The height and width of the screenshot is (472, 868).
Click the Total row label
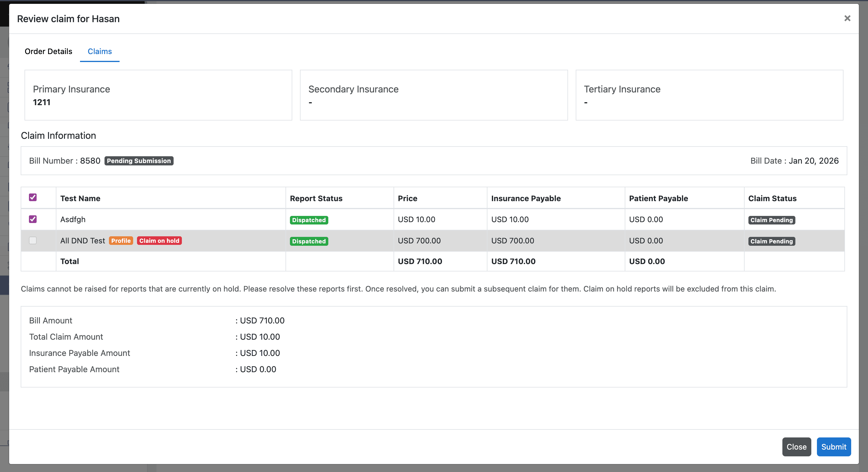click(x=69, y=261)
